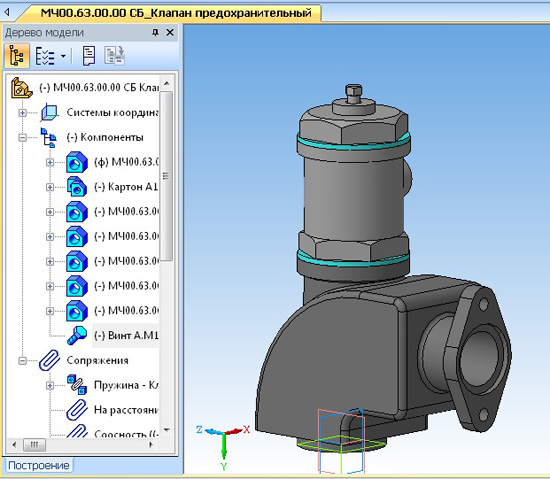Select the Сопряжения label
This screenshot has height=479, width=550.
[98, 360]
